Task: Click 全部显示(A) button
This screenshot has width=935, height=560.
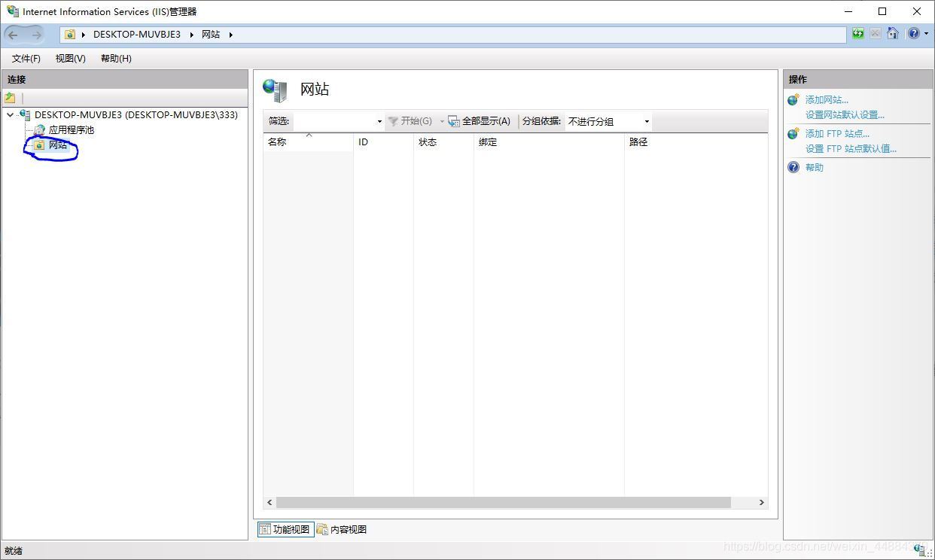Action: [480, 121]
